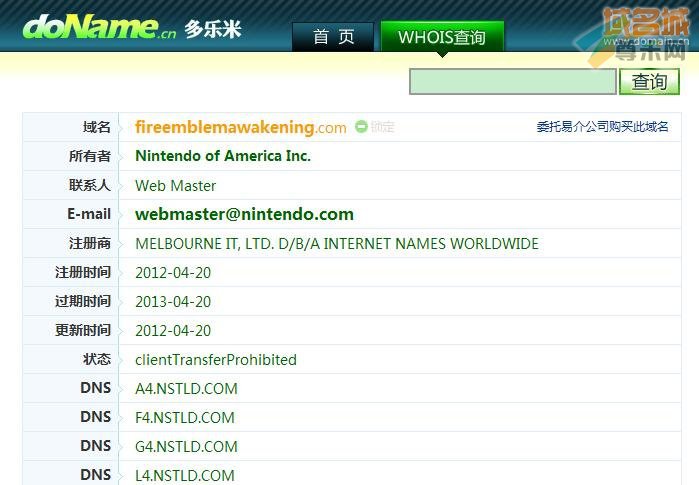Open the 首页 home tab

click(x=333, y=37)
